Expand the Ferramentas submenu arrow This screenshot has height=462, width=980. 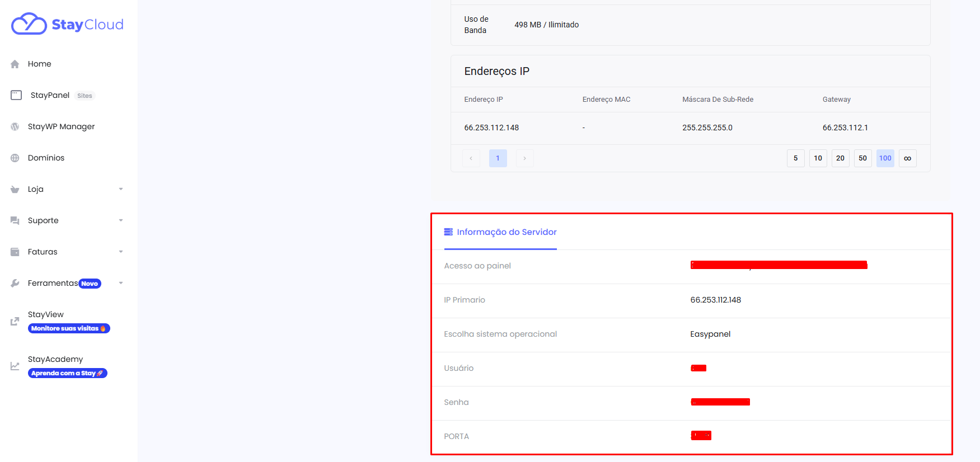[121, 283]
